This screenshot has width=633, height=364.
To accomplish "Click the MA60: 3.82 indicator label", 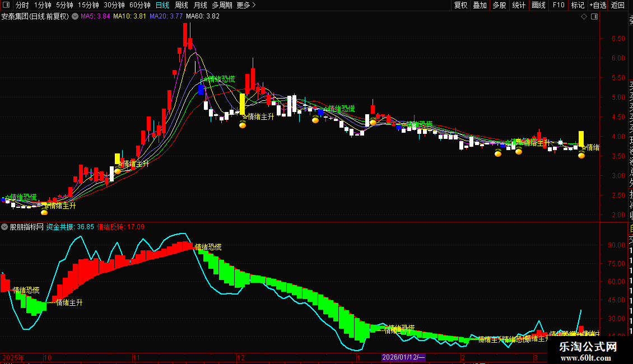I will 203,17.
